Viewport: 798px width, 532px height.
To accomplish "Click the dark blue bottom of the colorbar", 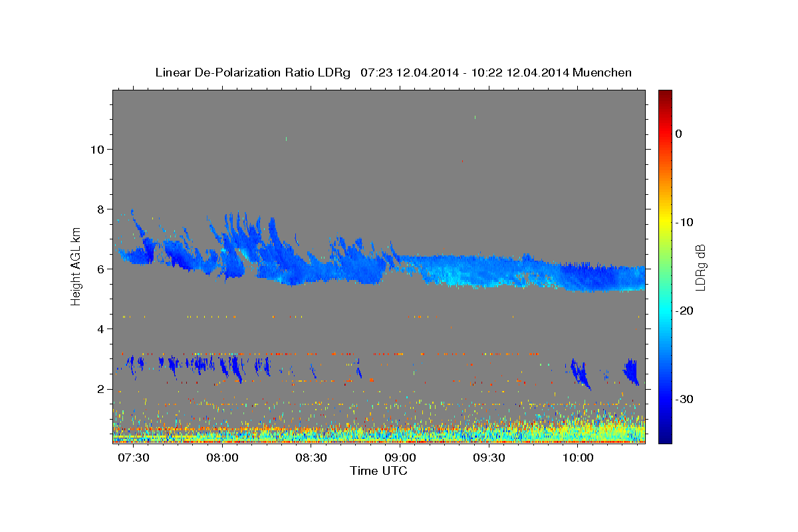I will pos(665,438).
